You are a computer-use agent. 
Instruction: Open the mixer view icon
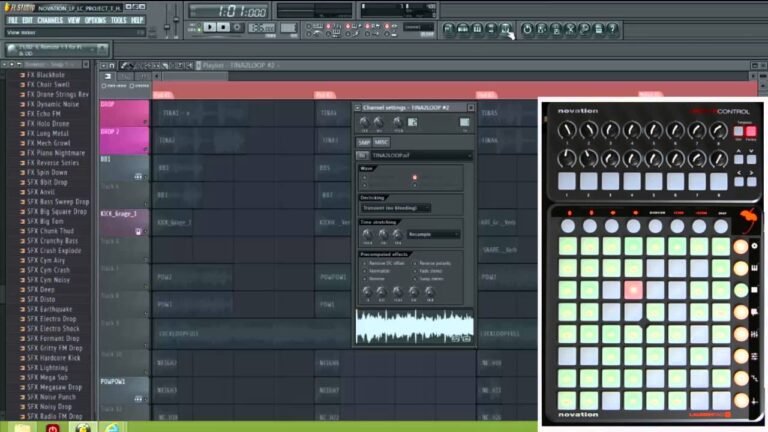pyautogui.click(x=506, y=29)
